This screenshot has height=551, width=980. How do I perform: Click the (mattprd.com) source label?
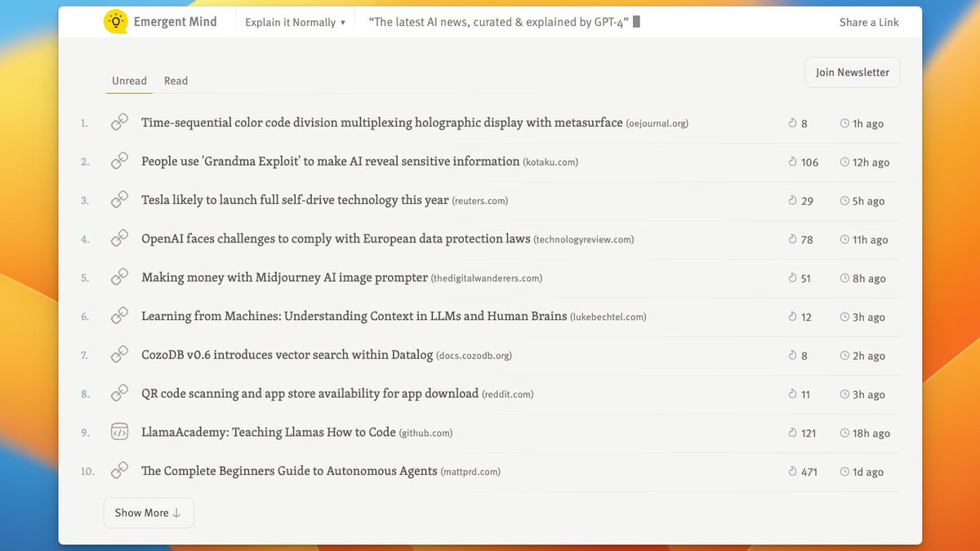click(470, 472)
